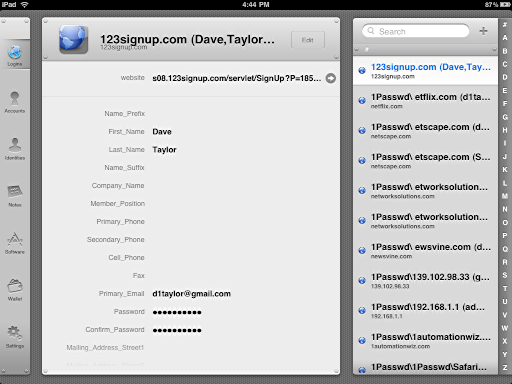Image resolution: width=512 pixels, height=384 pixels.
Task: Jump to index symbol #
Action: point(505,25)
